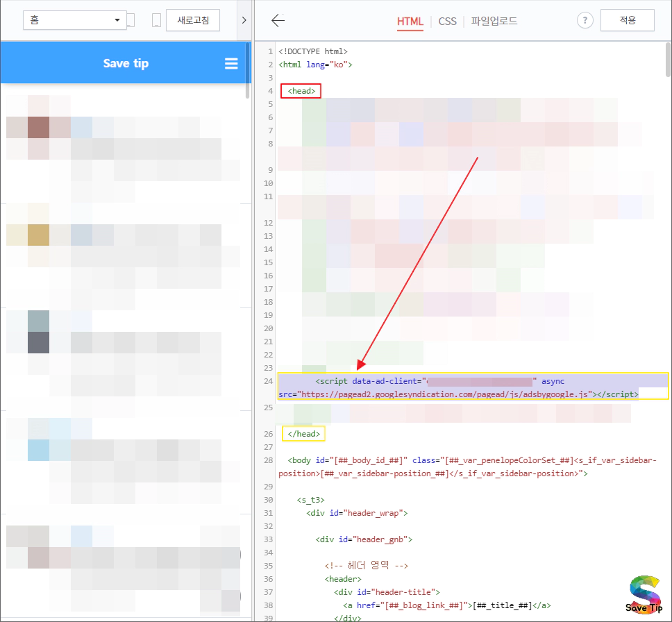Click line number 1 in the gutter
The image size is (672, 622).
pyautogui.click(x=271, y=51)
